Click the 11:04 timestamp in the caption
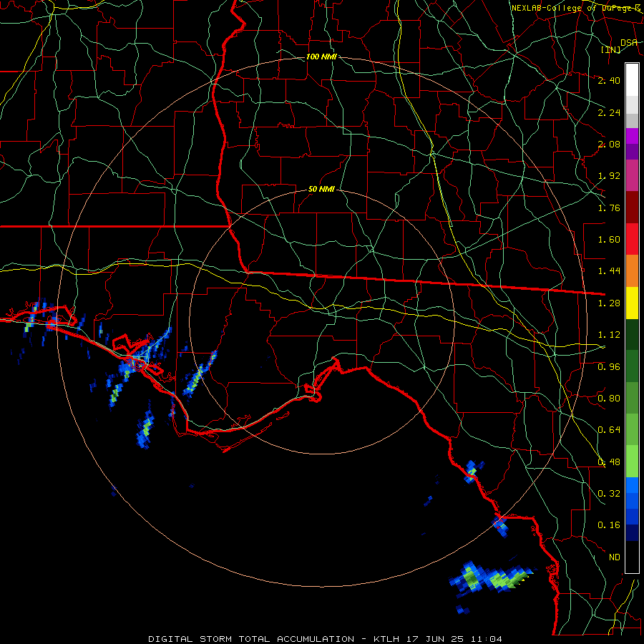This screenshot has width=644, height=644. (x=487, y=639)
